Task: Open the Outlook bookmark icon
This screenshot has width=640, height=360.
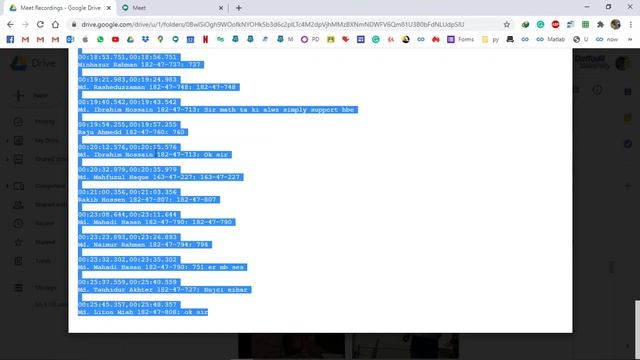Action: [x=70, y=39]
